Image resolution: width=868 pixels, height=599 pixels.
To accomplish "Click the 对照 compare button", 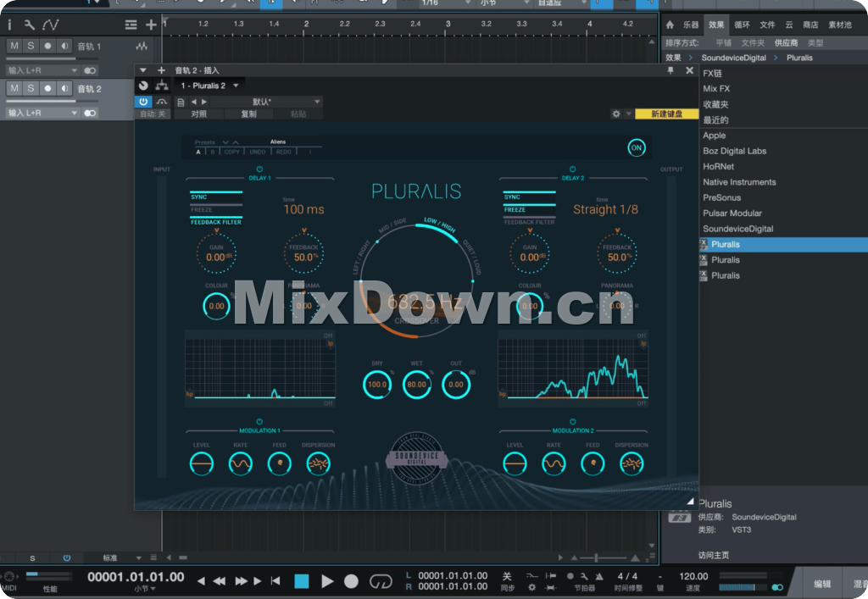I will click(198, 114).
